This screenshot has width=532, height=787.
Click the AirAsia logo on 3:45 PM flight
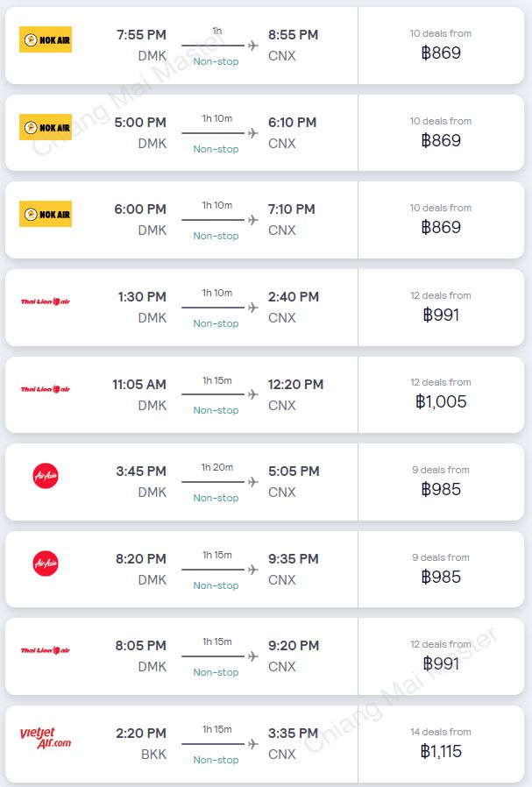46,476
